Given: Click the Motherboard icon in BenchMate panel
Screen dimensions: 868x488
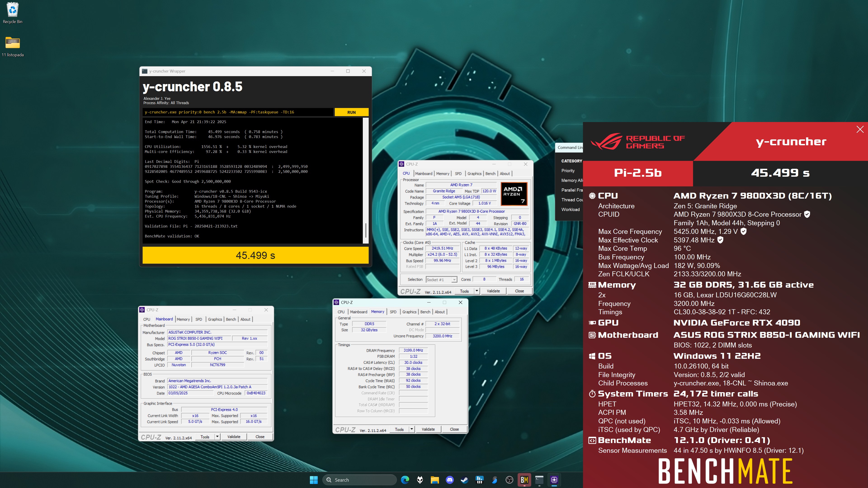Looking at the screenshot, I should [x=592, y=335].
